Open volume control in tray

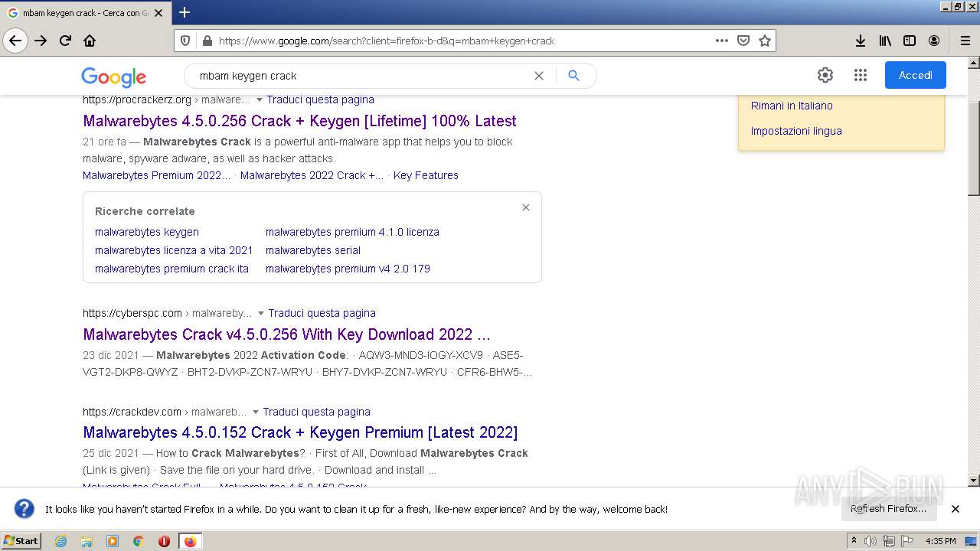(x=871, y=541)
